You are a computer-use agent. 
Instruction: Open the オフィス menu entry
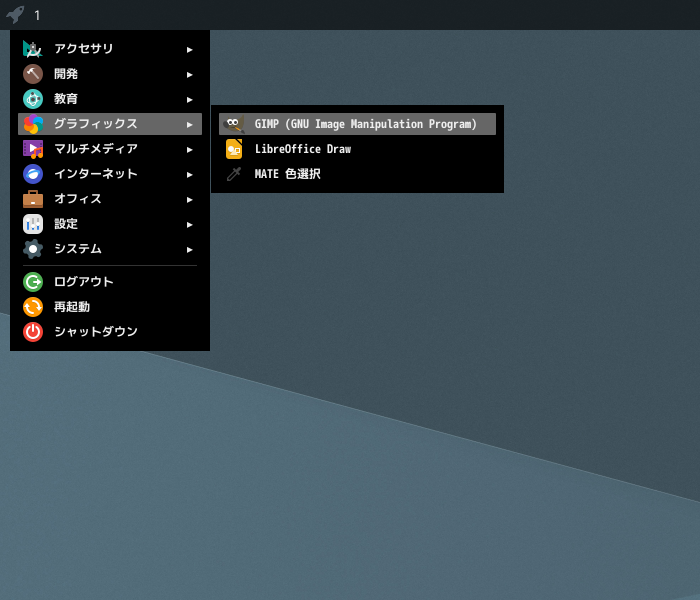(110, 199)
